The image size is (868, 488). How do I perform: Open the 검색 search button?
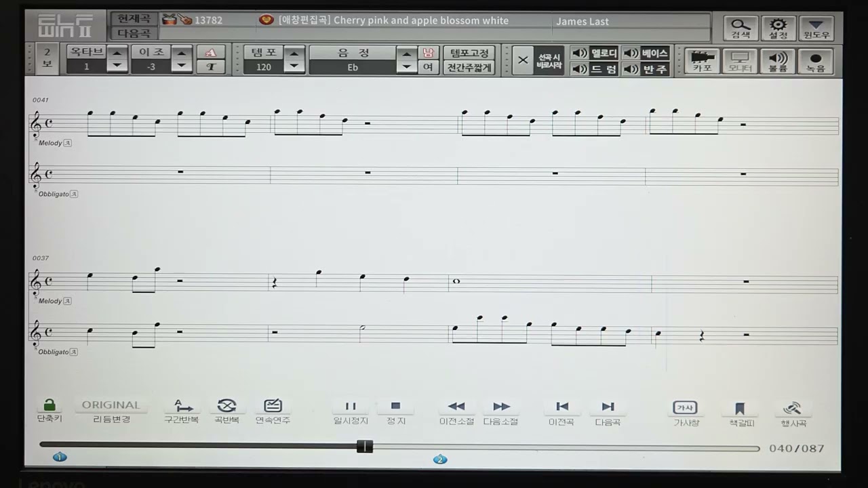(741, 28)
